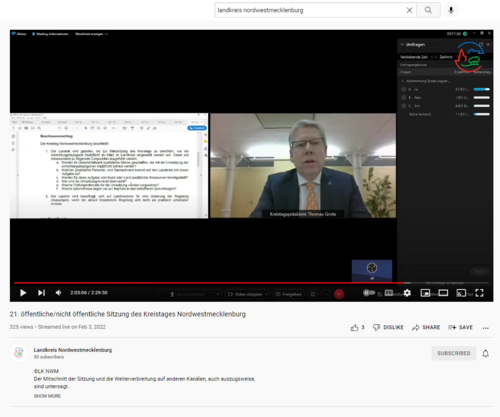
Task: Click the SHARE button
Action: click(426, 328)
